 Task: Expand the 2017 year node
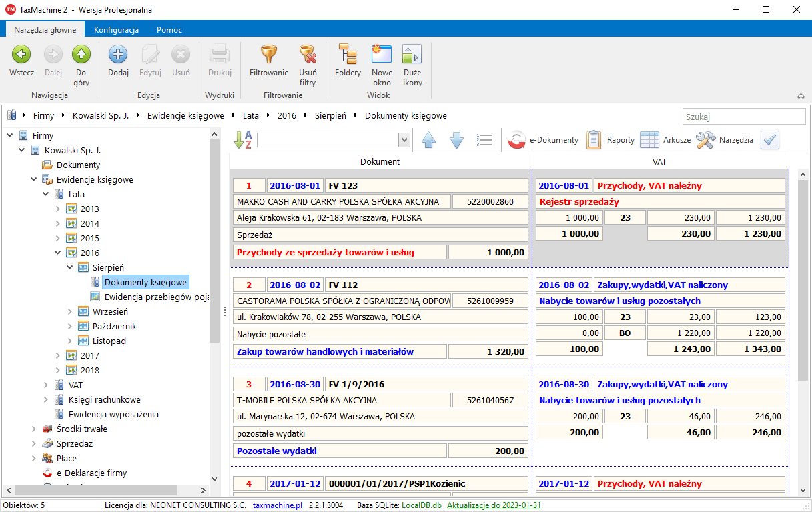(59, 356)
